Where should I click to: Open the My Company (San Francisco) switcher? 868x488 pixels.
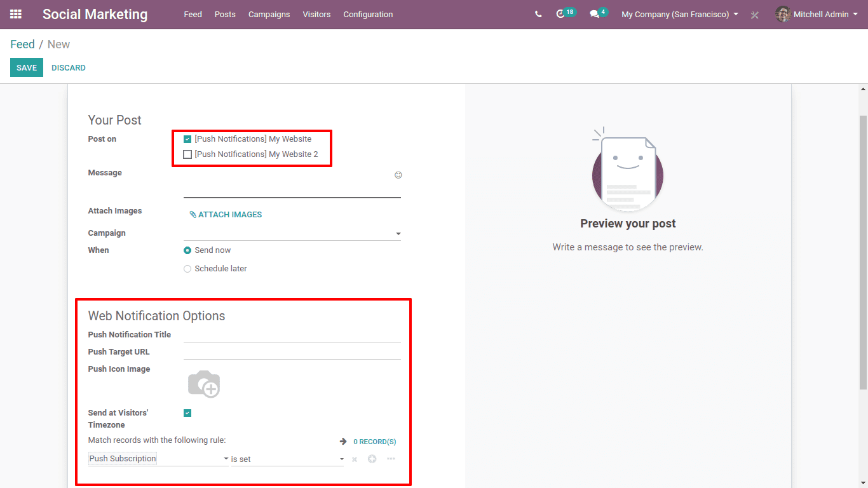pyautogui.click(x=680, y=14)
